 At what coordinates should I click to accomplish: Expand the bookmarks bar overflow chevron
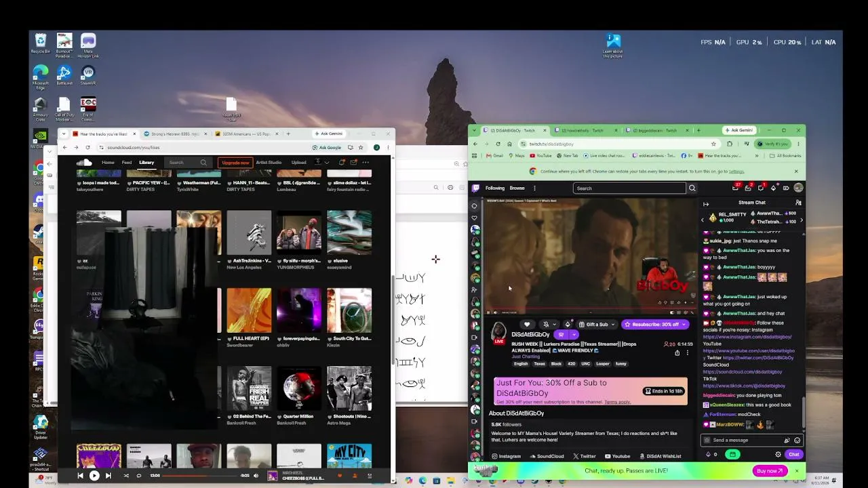(757, 156)
